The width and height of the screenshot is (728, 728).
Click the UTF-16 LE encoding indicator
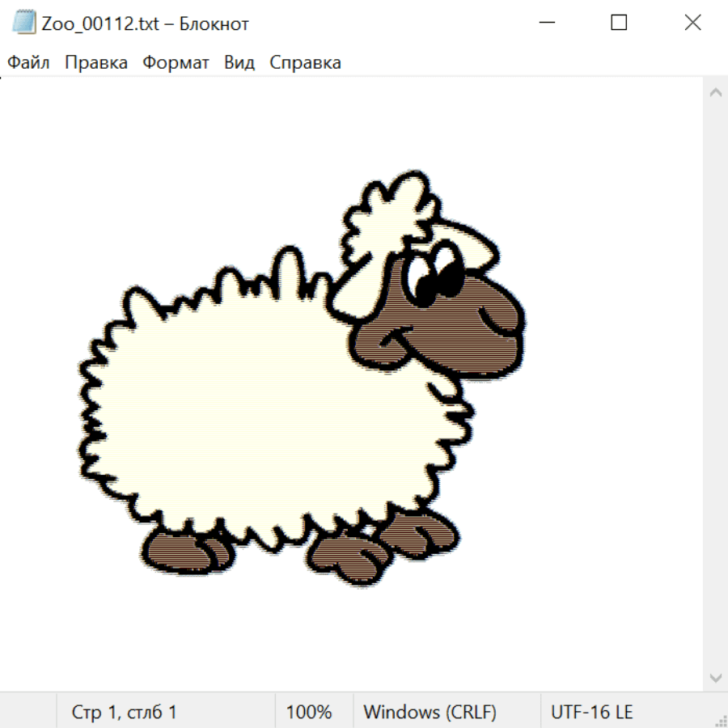(x=591, y=712)
